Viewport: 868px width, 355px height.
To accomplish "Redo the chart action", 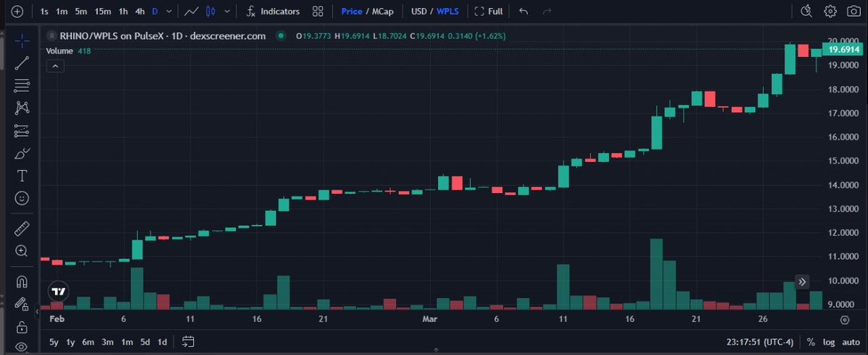I will (x=547, y=11).
